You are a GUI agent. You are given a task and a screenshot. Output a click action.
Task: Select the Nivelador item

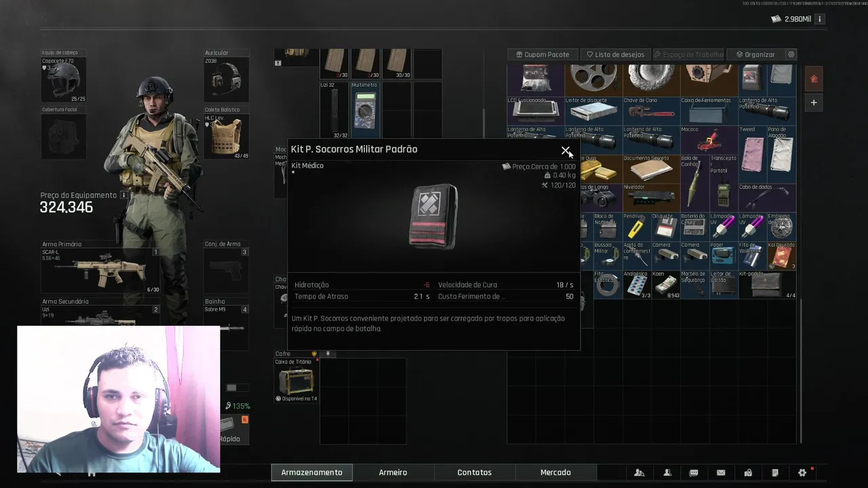(x=651, y=197)
